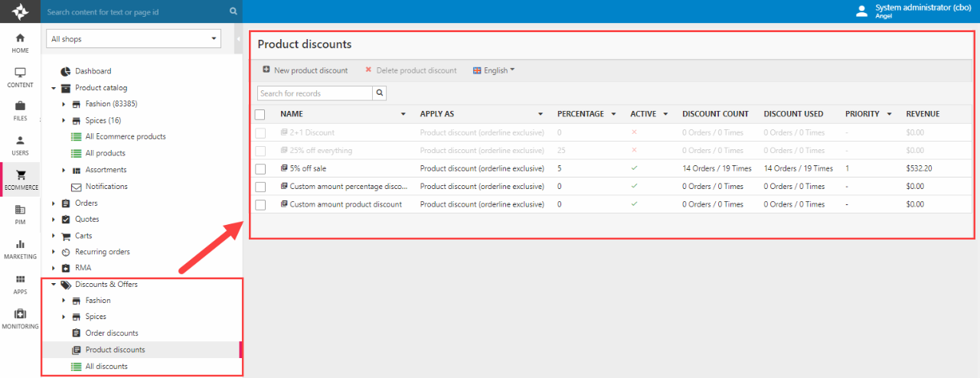
Task: Tick the checkbox for 5% off sale
Action: (x=260, y=168)
